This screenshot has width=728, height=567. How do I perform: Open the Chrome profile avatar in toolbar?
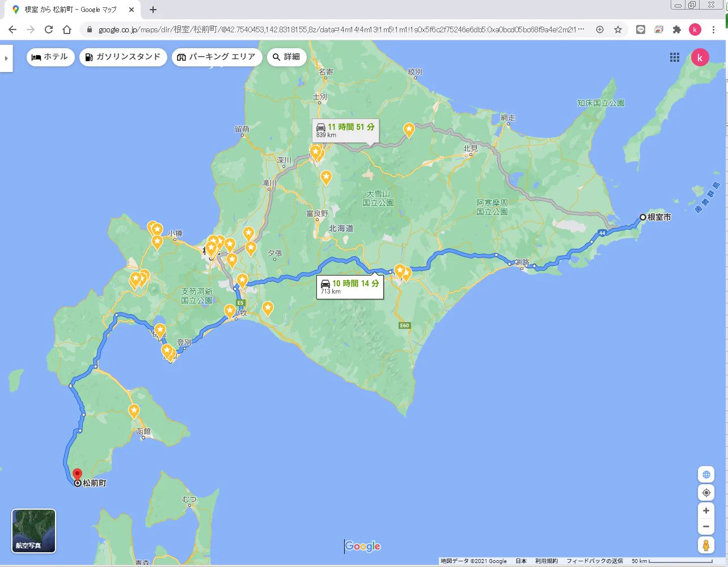click(695, 29)
